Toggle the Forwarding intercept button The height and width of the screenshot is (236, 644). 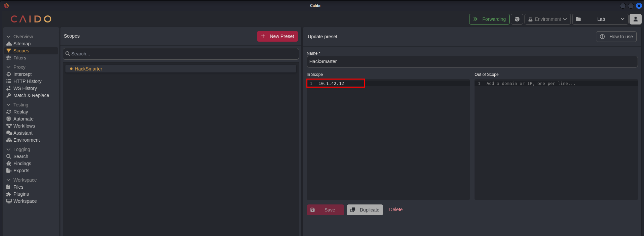(489, 19)
